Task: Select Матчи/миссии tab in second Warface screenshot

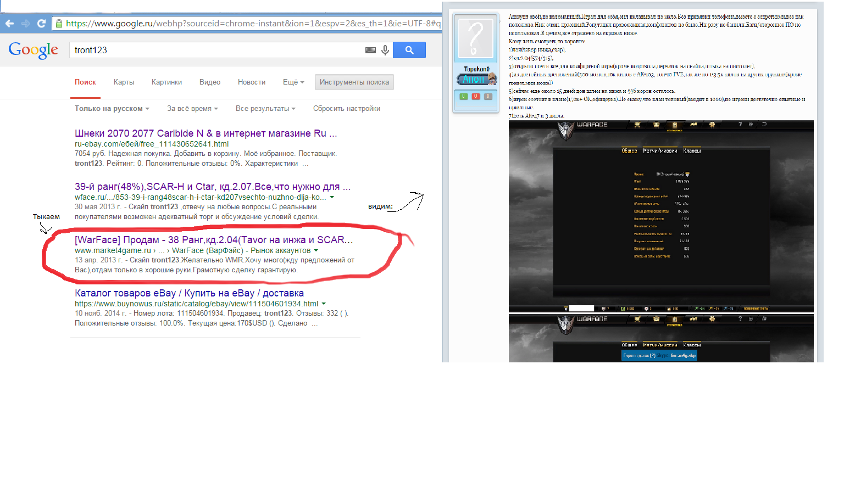Action: coord(660,345)
